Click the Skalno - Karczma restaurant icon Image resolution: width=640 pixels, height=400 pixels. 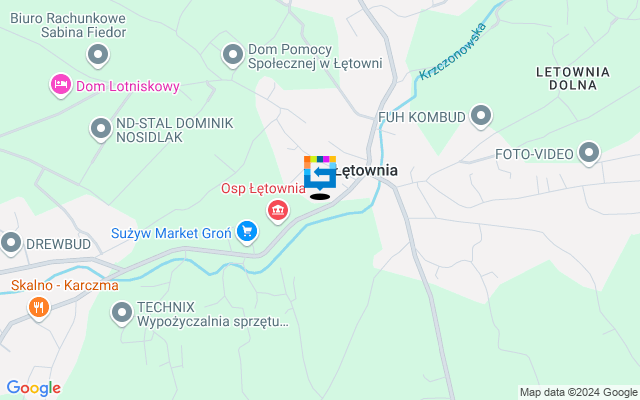39,307
